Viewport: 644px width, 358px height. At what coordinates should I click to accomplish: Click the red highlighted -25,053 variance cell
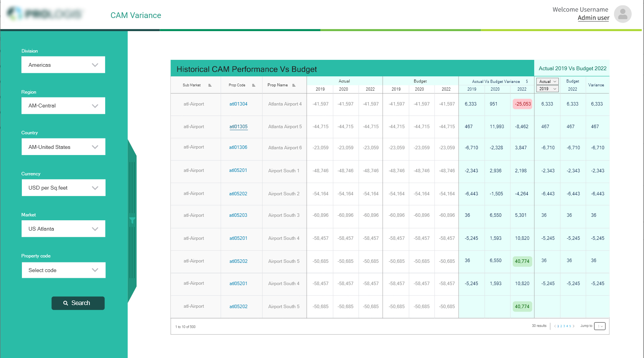522,104
